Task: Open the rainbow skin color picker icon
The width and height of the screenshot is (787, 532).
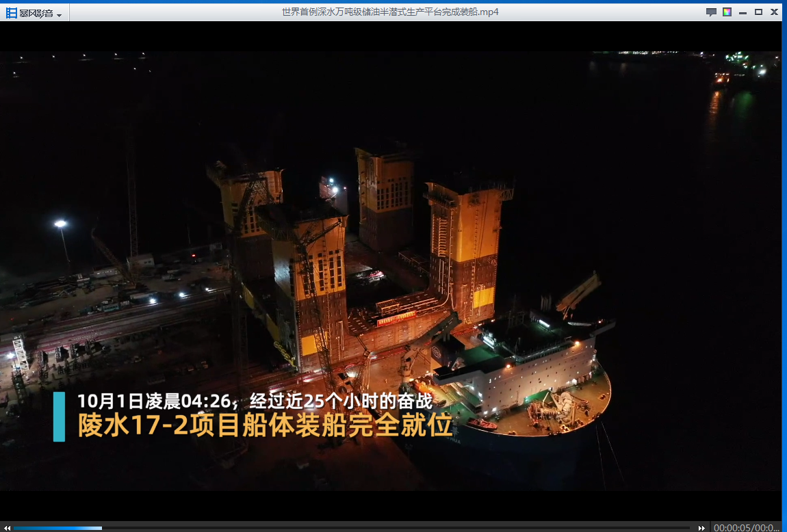Action: click(x=727, y=12)
